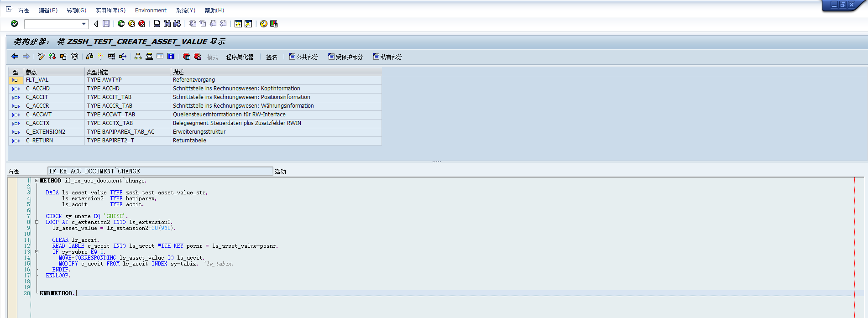
Task: Collapse the IF sy-subrc block fold marker
Action: (37, 252)
